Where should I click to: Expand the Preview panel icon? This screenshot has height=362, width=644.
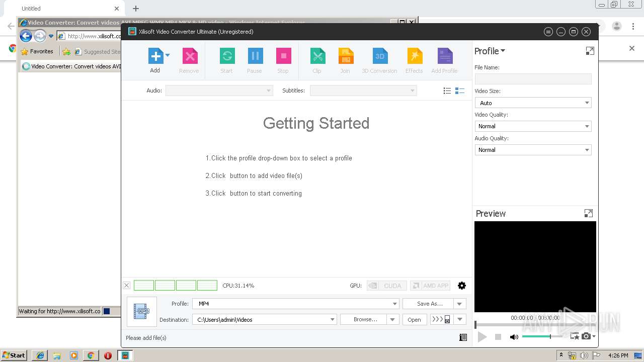pyautogui.click(x=588, y=213)
